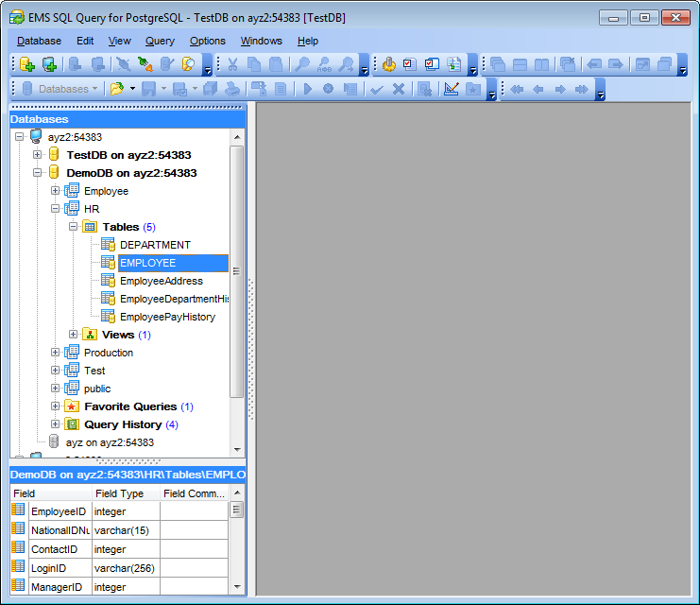Select the EmployeePayHistory table

(167, 317)
